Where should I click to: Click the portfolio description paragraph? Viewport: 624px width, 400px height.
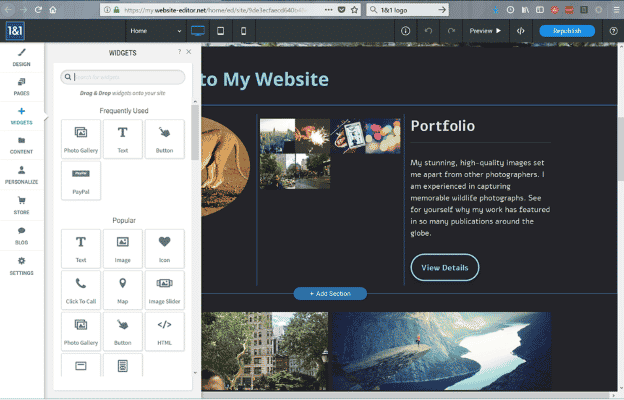[480, 198]
